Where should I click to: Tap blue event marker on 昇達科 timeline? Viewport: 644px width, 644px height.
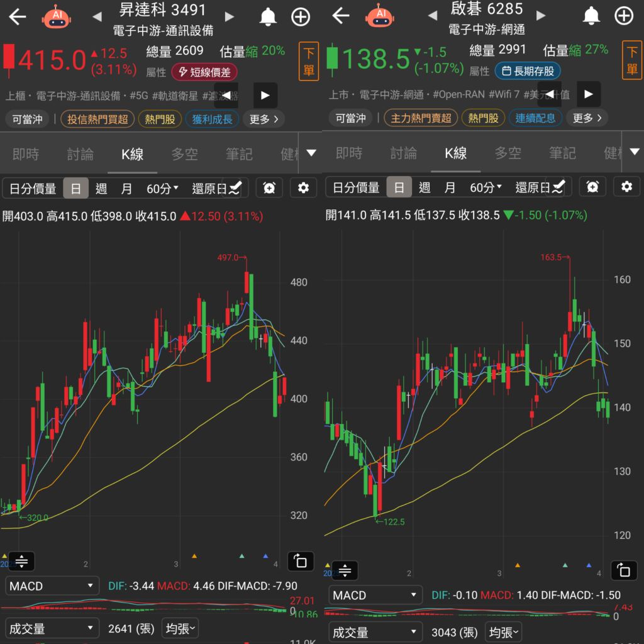pyautogui.click(x=265, y=556)
